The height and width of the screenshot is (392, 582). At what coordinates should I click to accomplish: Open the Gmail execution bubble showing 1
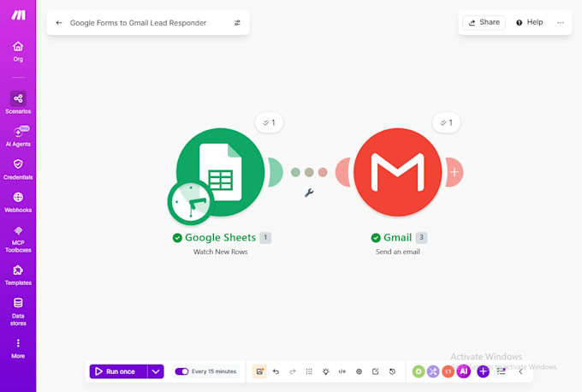click(x=447, y=122)
